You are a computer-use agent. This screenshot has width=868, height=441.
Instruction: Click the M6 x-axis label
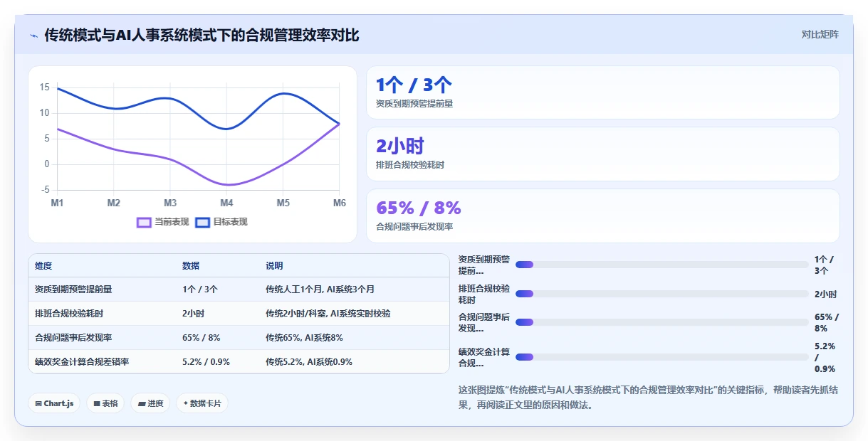click(x=340, y=203)
